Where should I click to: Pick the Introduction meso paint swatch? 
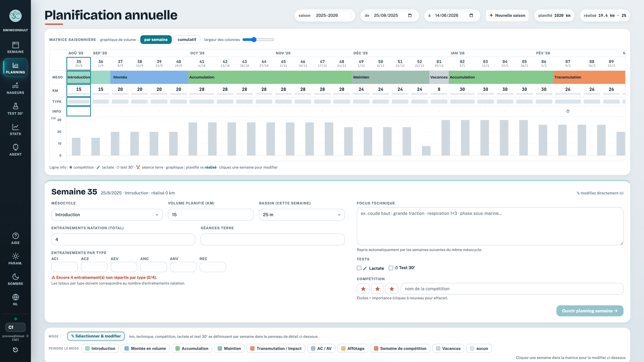click(100, 348)
